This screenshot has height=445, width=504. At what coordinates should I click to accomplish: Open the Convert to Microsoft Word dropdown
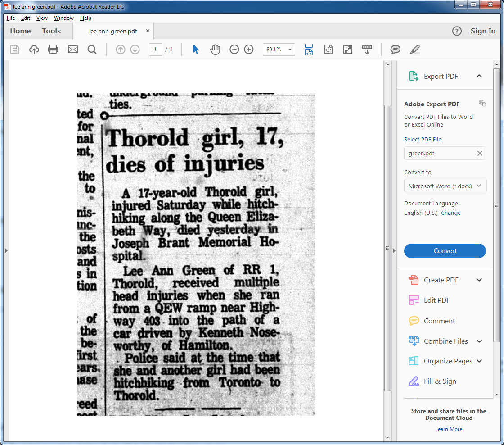click(445, 186)
